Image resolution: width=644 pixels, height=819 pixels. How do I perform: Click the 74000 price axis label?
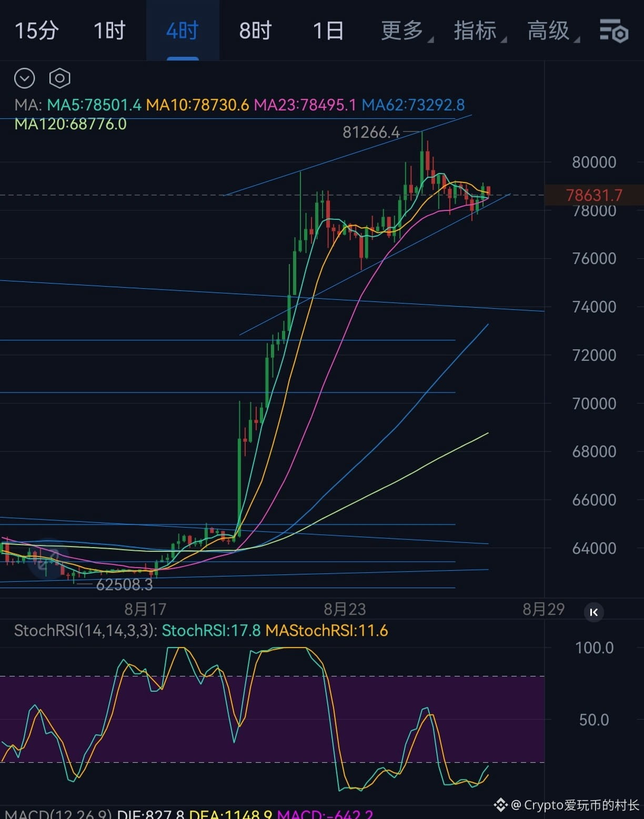594,307
